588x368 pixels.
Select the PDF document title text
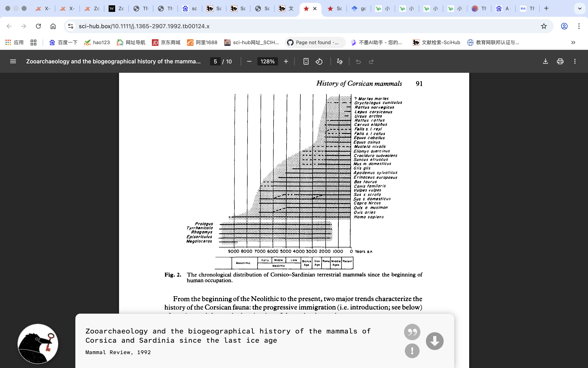(114, 62)
